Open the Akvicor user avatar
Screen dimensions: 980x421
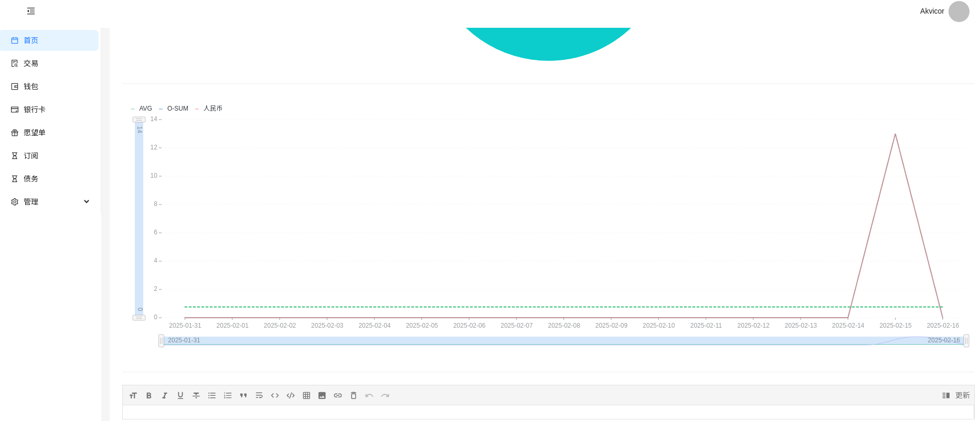(958, 12)
